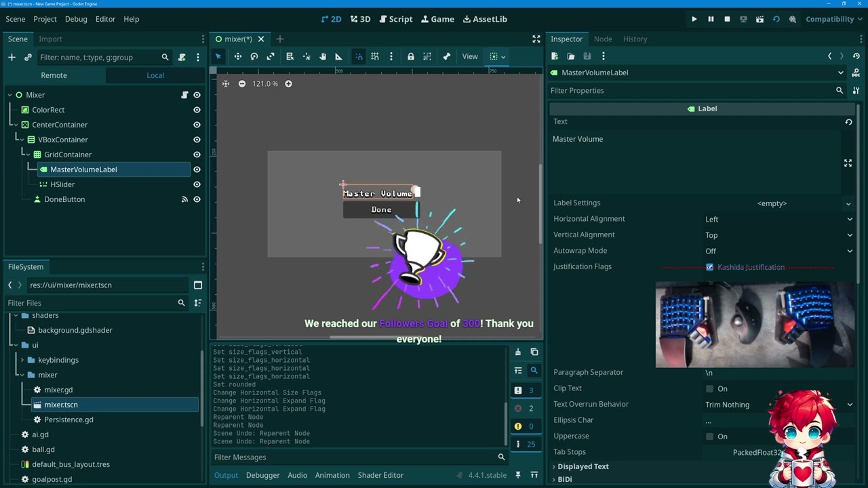Switch to the History tab
The height and width of the screenshot is (488, 868).
[635, 39]
